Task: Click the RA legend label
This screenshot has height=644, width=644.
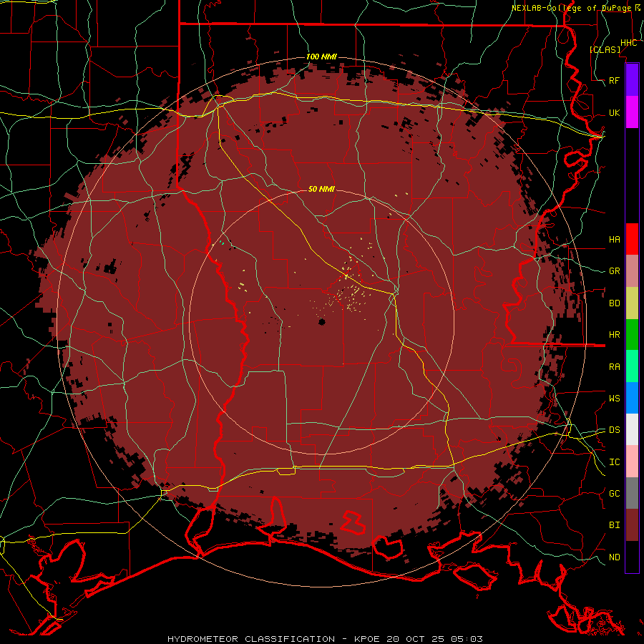Action: click(x=615, y=367)
